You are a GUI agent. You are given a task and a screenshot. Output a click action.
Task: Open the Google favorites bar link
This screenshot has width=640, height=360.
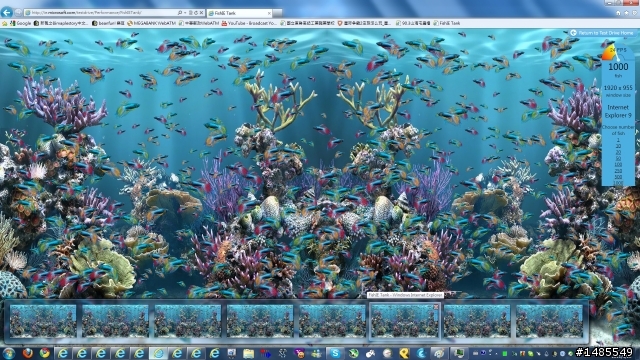21,23
